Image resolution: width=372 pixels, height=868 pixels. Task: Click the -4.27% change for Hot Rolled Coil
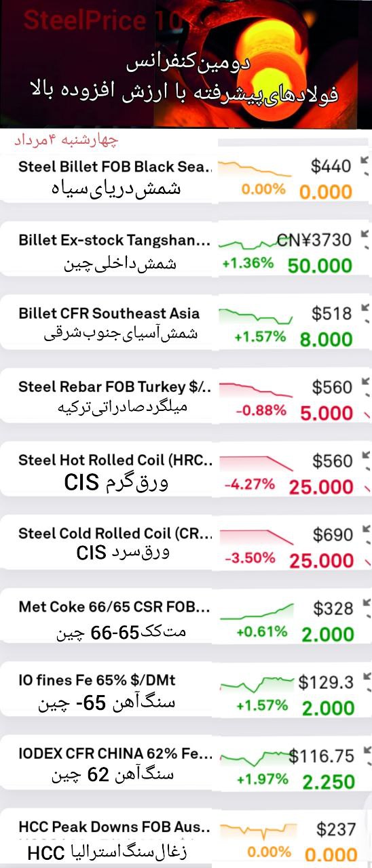coord(250,484)
